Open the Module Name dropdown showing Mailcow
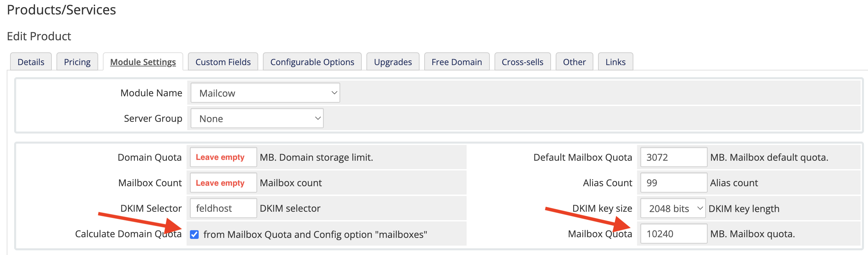 pyautogui.click(x=265, y=93)
